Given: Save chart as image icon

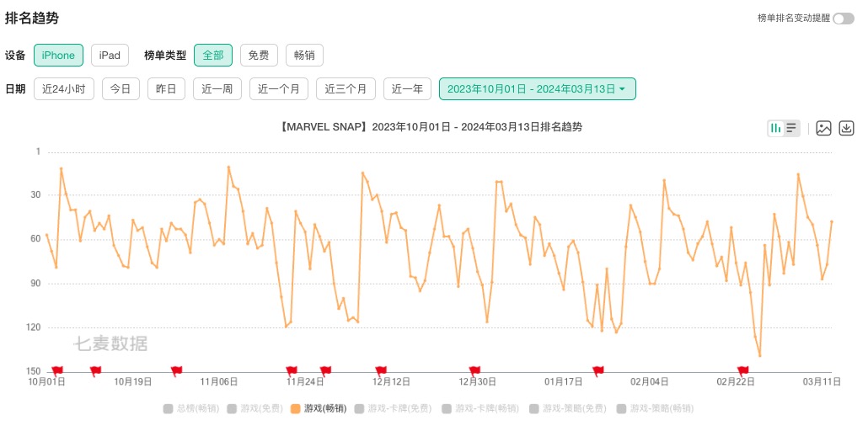Looking at the screenshot, I should (x=823, y=128).
